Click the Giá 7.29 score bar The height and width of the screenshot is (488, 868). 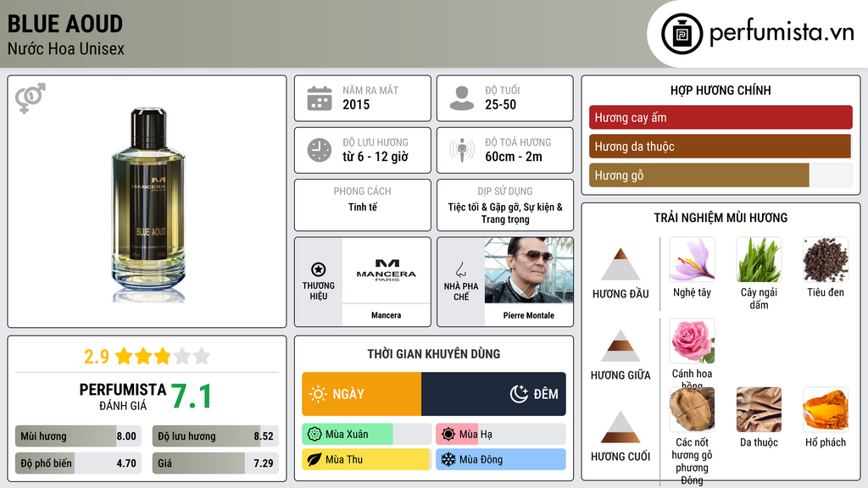[215, 463]
